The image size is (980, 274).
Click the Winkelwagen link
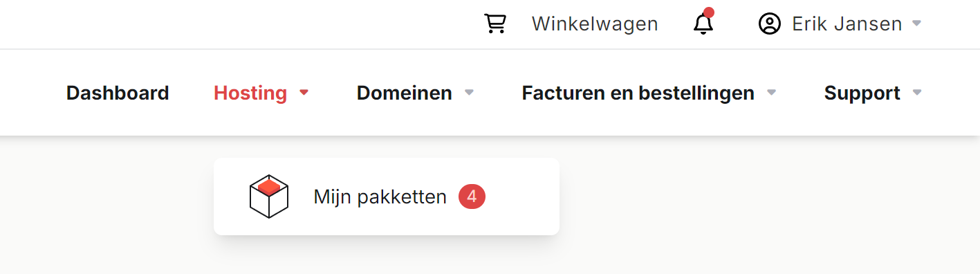click(595, 24)
